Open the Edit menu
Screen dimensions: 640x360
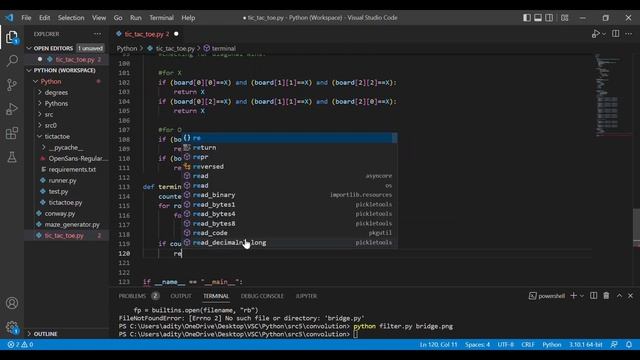(44, 18)
